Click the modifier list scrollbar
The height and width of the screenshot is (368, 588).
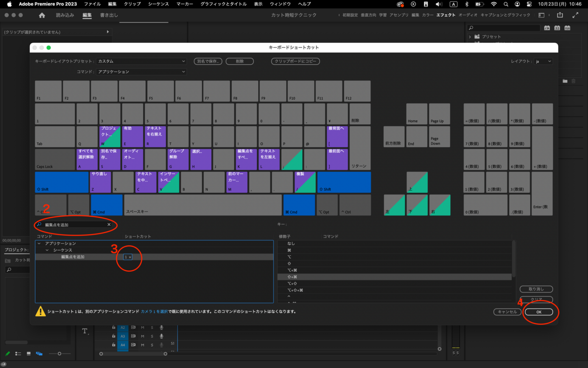point(514,259)
